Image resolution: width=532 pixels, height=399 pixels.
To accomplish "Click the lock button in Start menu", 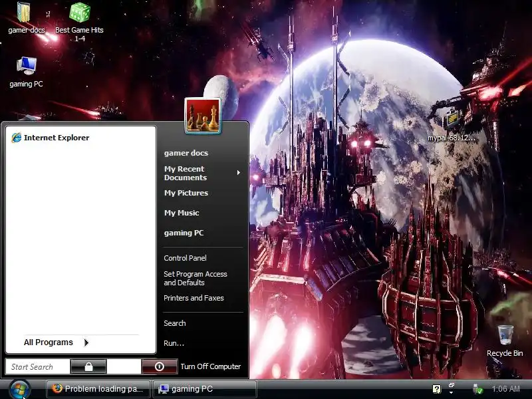I will [x=88, y=367].
